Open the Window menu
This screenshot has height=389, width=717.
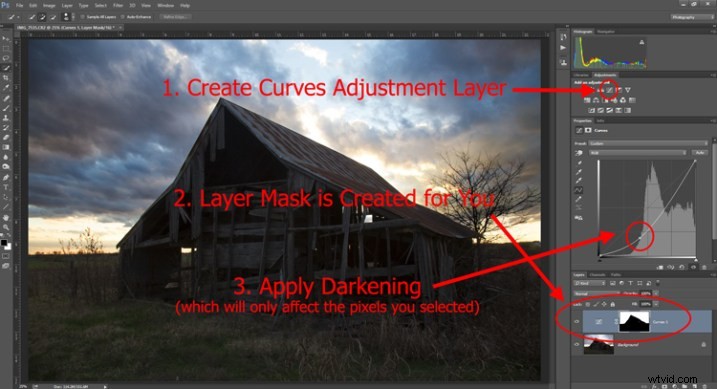coord(166,5)
